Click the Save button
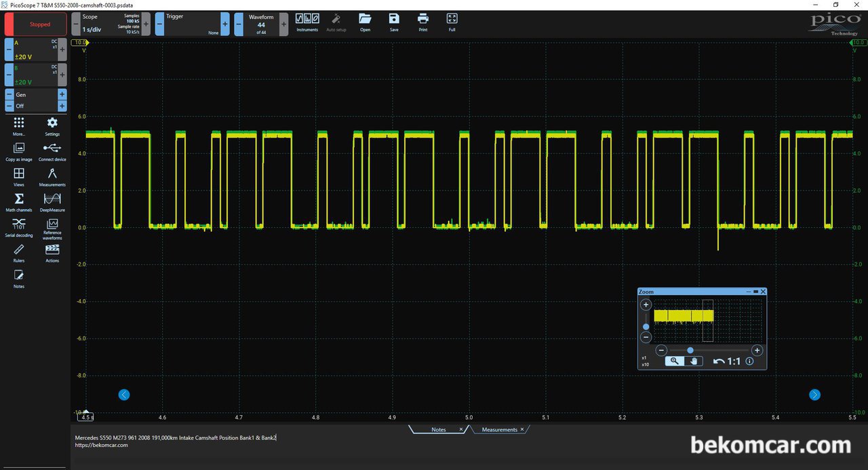This screenshot has height=470, width=868. pos(394,22)
